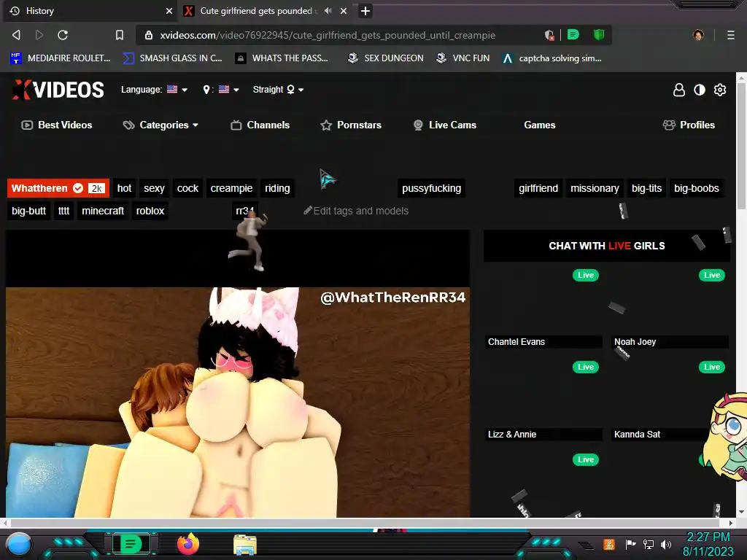Select the minecraft tag
Image resolution: width=747 pixels, height=560 pixels.
click(x=103, y=211)
